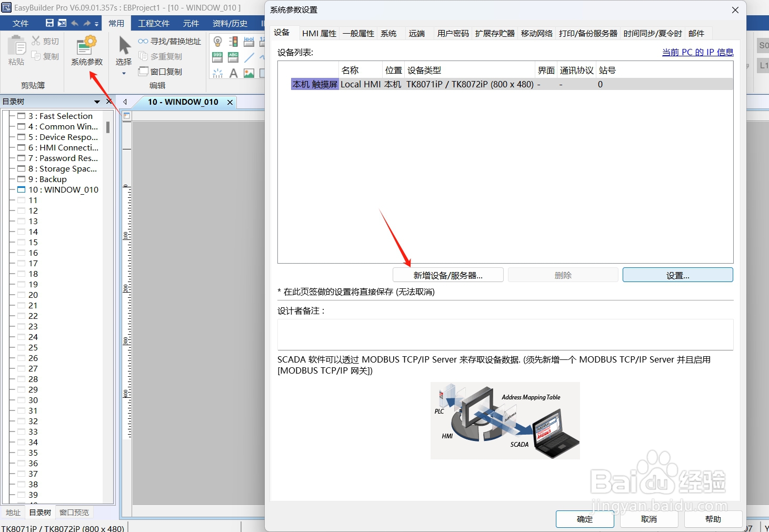Switch to 窗口预览 bottom panel tab
This screenshot has width=769, height=532.
74,513
